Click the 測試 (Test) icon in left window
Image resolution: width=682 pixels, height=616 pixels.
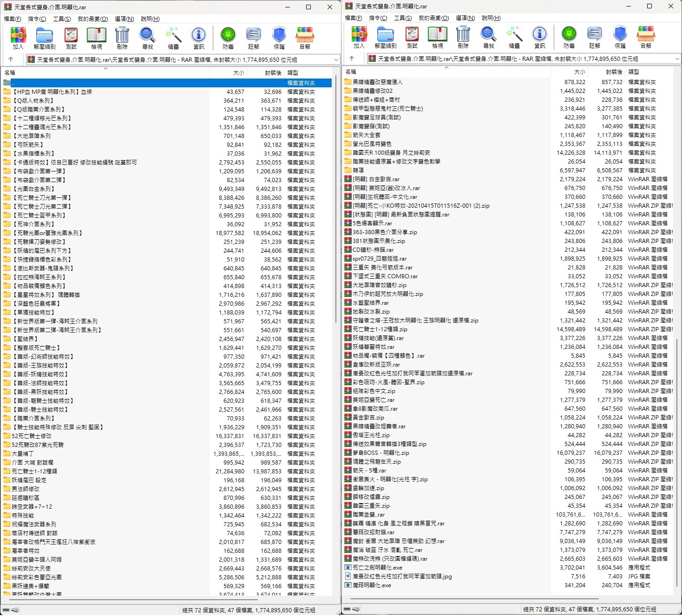71,38
